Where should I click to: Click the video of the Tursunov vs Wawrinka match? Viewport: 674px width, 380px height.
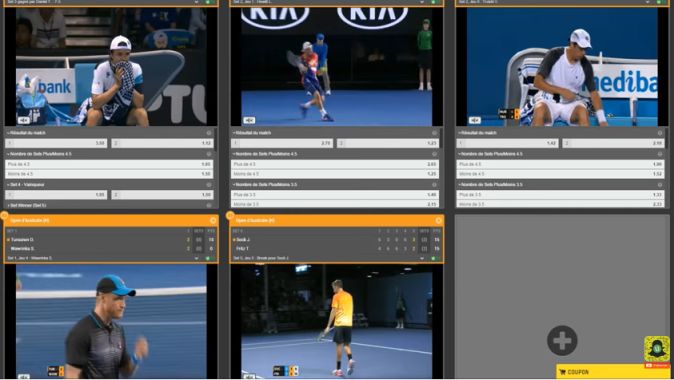(111, 322)
